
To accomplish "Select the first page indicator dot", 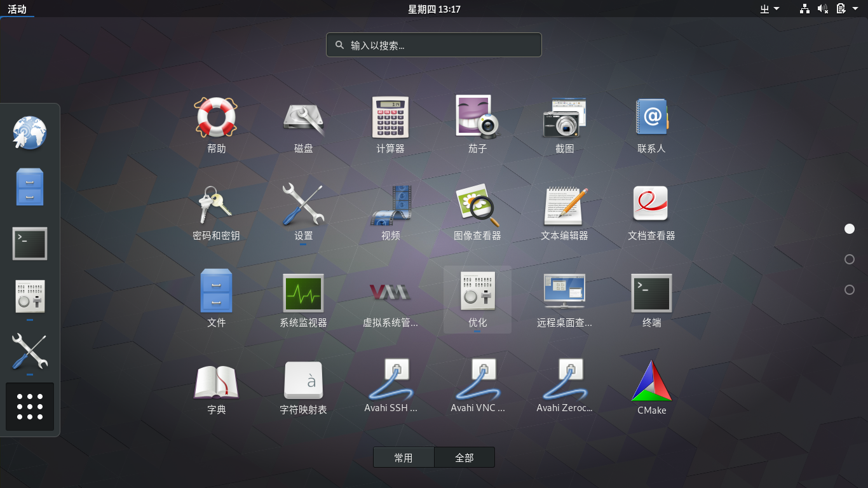I will point(850,229).
